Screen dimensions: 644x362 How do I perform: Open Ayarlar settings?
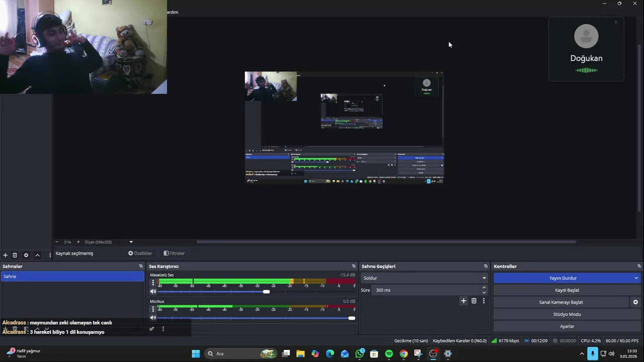tap(567, 326)
